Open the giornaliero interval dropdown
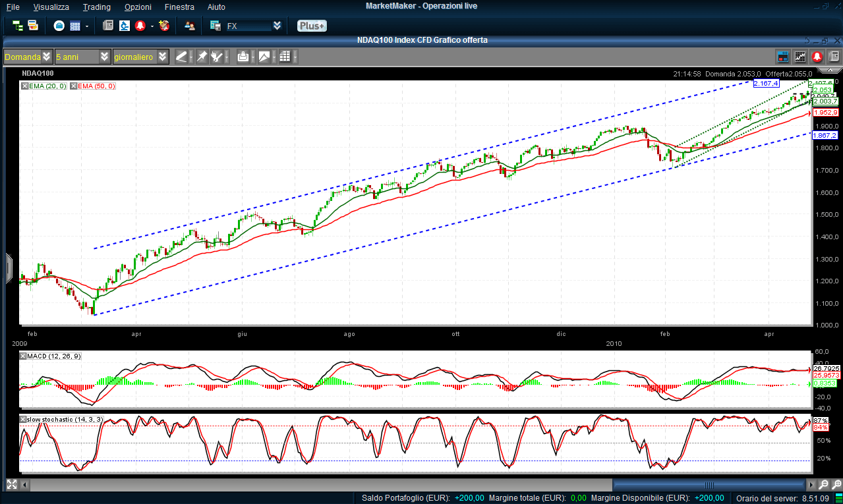 pyautogui.click(x=162, y=57)
